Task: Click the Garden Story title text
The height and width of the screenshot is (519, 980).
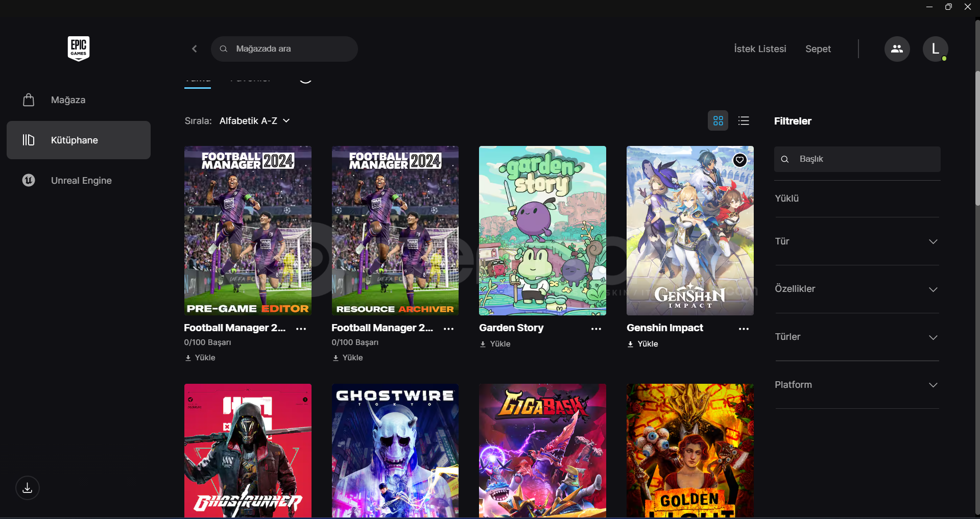Action: click(511, 328)
